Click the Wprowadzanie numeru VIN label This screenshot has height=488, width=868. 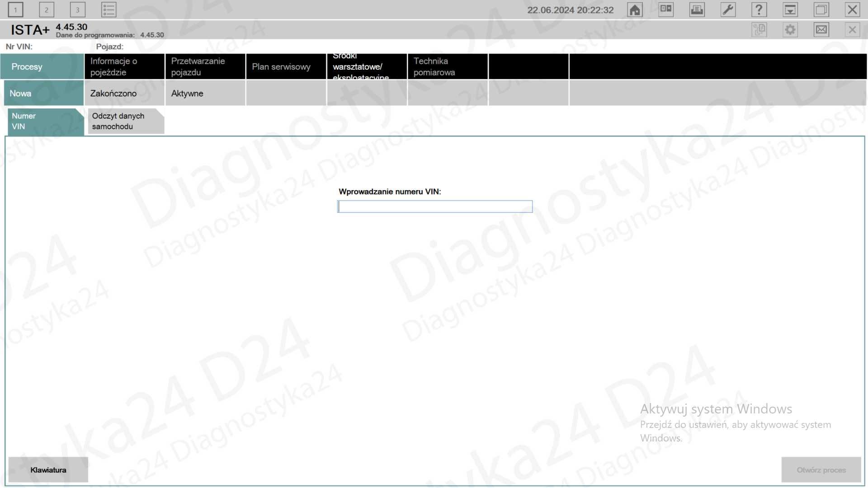click(390, 192)
